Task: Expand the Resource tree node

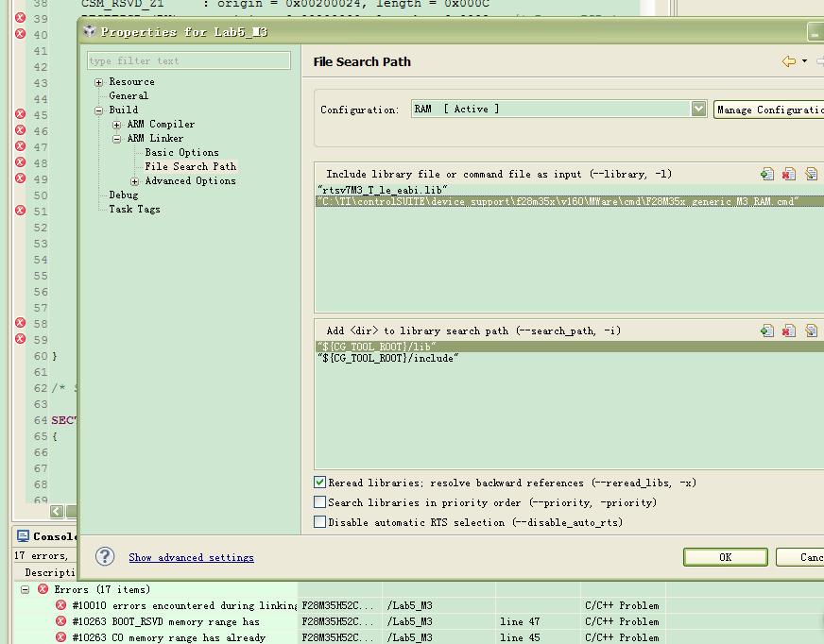Action: click(x=99, y=82)
